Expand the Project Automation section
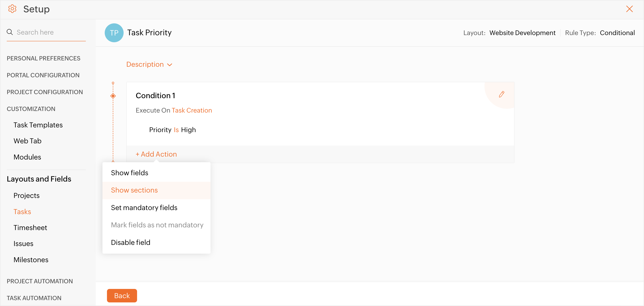 tap(40, 281)
